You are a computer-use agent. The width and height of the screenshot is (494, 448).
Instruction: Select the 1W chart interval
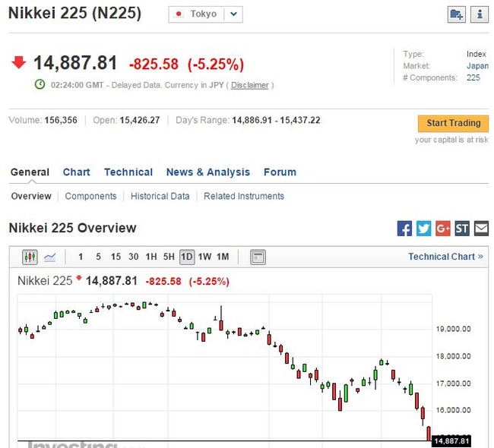click(x=204, y=257)
